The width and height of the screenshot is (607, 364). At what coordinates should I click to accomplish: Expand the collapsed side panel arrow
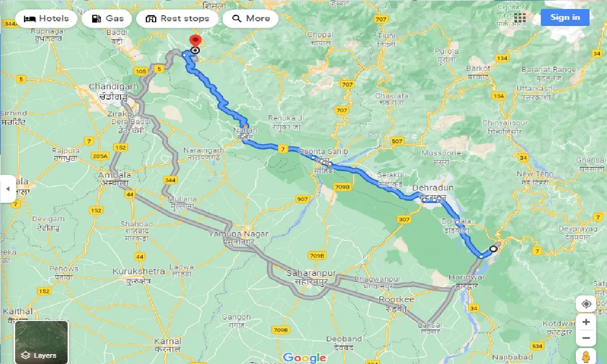pos(8,189)
